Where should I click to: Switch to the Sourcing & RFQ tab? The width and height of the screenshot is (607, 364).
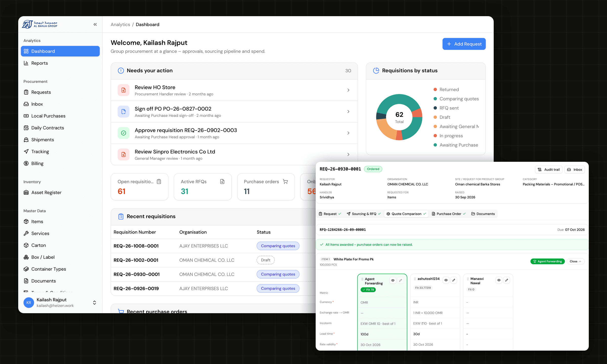(x=363, y=214)
